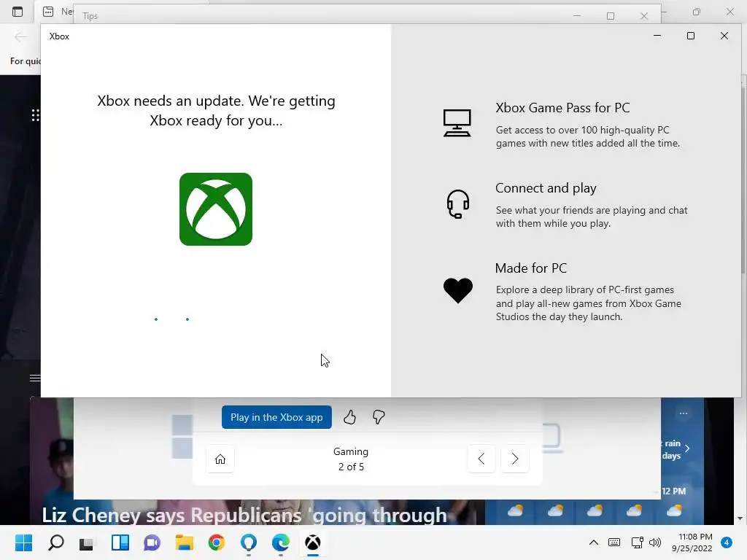Expand the rain days weather chevron
This screenshot has height=560, width=747.
tap(687, 448)
